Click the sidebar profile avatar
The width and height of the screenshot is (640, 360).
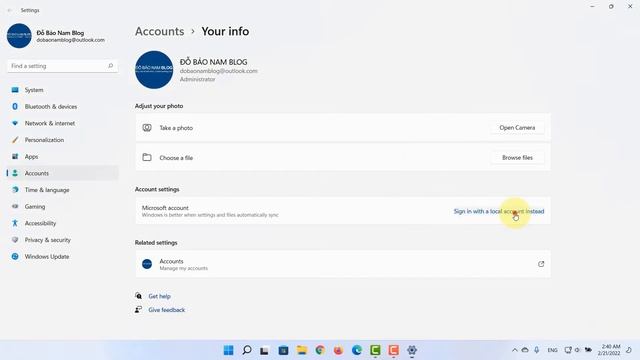point(19,36)
